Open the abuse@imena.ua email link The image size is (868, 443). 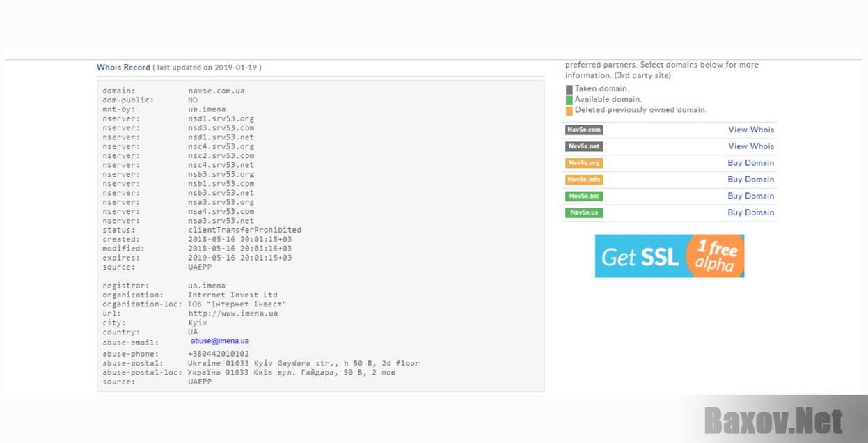(x=220, y=341)
